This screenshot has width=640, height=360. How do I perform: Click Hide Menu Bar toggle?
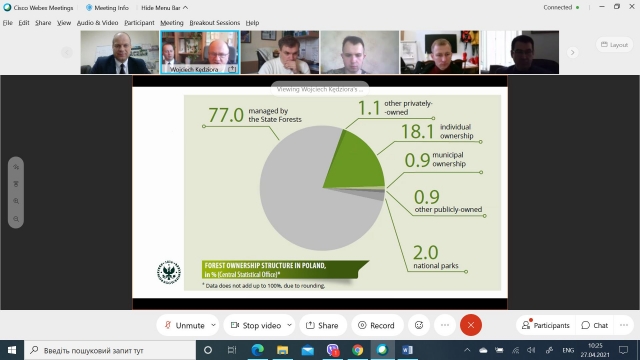point(164,8)
